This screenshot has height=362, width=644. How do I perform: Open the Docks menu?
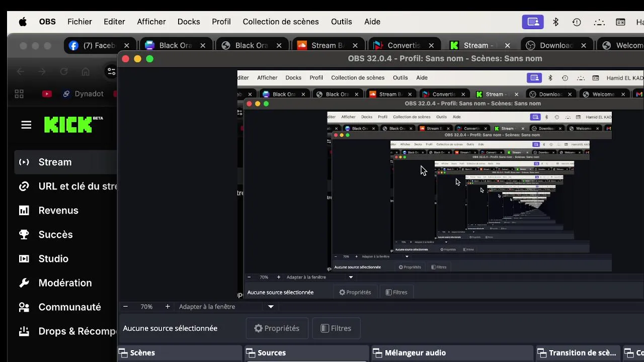[x=189, y=22]
